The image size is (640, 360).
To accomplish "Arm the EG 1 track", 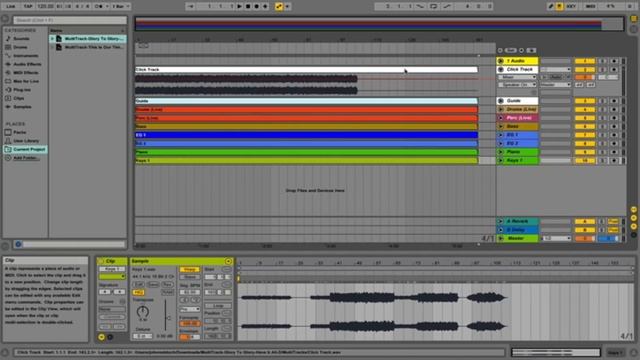I will coord(614,135).
